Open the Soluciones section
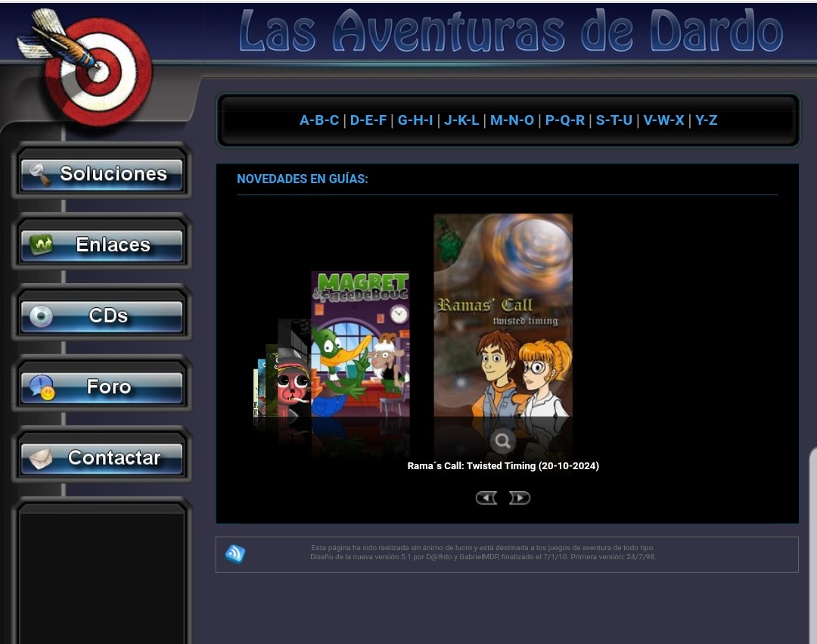Viewport: 817px width, 644px height. (x=101, y=173)
